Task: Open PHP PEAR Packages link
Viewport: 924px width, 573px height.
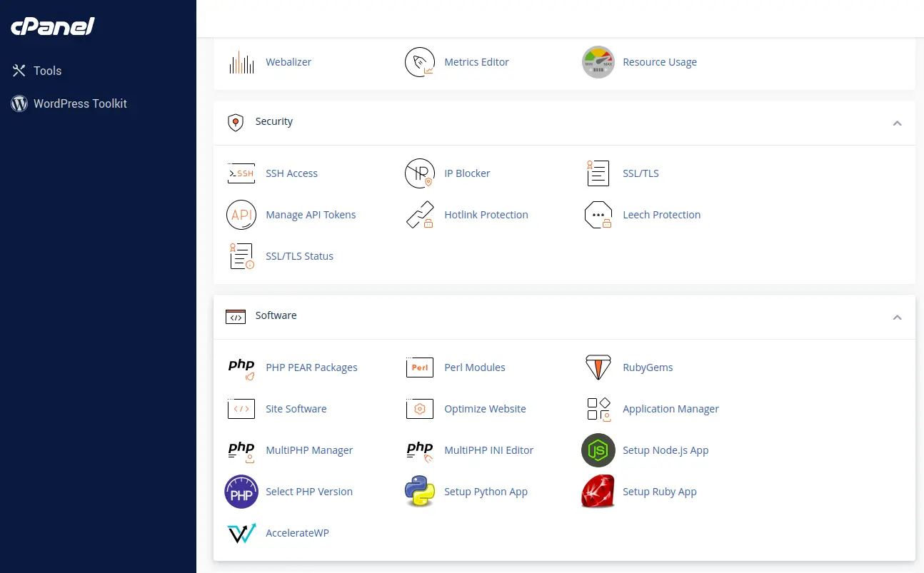Action: [x=311, y=367]
